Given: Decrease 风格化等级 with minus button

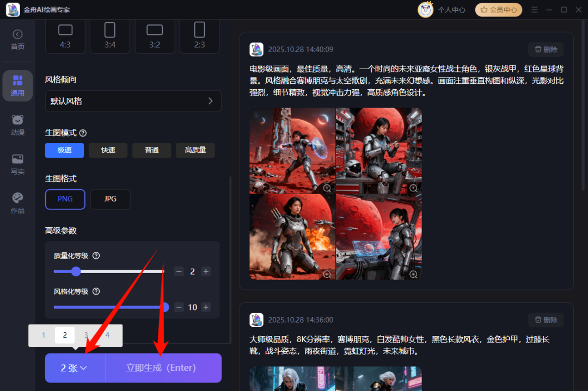Looking at the screenshot, I should click(179, 307).
